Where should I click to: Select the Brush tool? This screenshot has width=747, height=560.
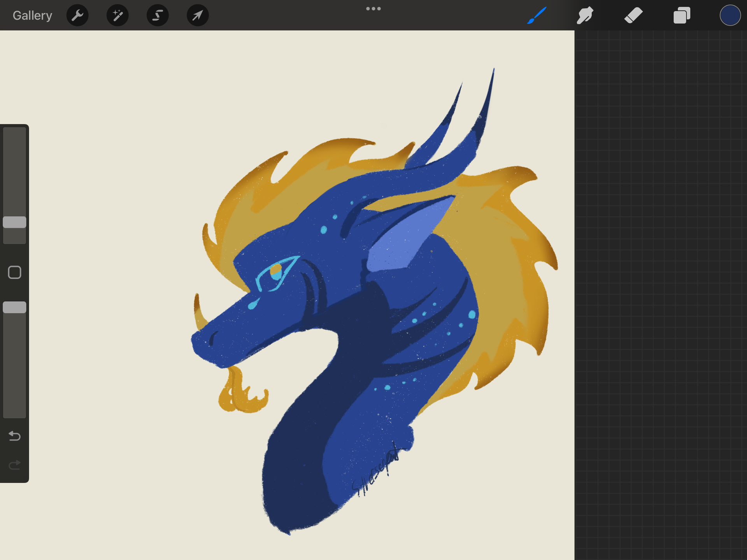tap(537, 16)
